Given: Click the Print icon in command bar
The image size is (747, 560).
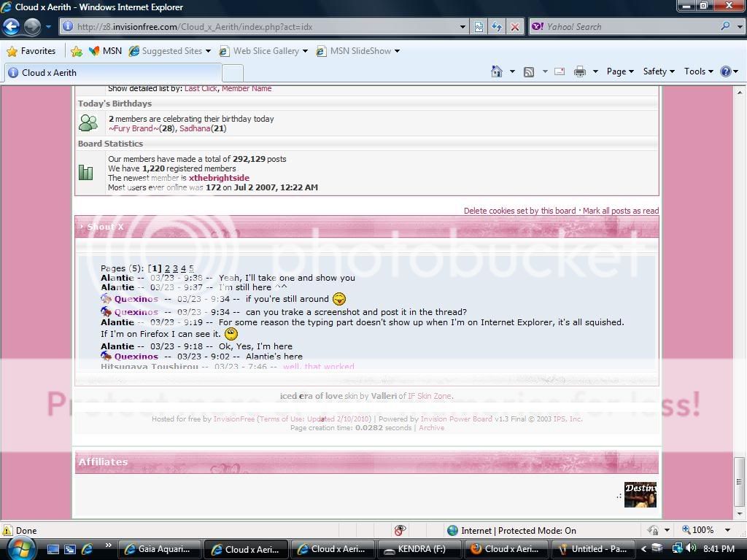Looking at the screenshot, I should (580, 71).
